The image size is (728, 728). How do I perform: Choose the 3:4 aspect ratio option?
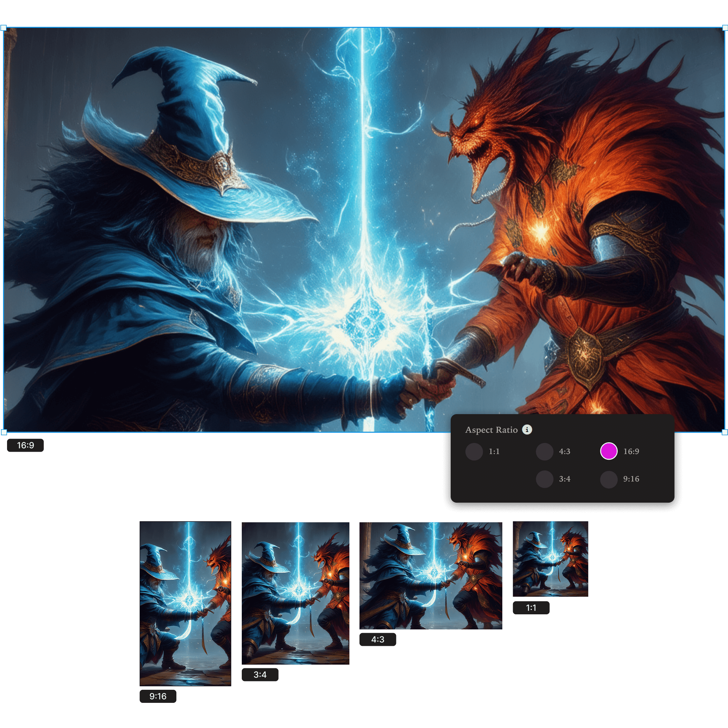pyautogui.click(x=545, y=479)
